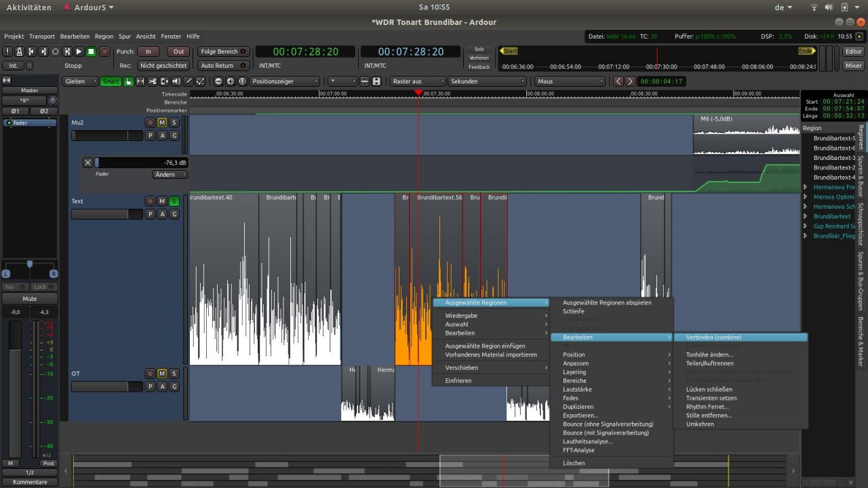Image resolution: width=868 pixels, height=488 pixels.
Task: Jump playhead to session start
Action: (31, 52)
